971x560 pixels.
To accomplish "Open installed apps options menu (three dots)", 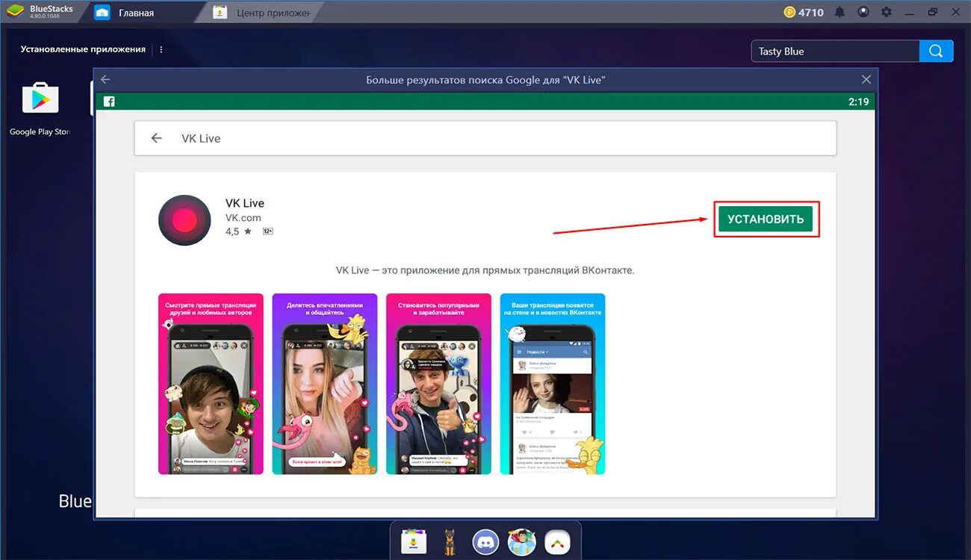I will [161, 49].
